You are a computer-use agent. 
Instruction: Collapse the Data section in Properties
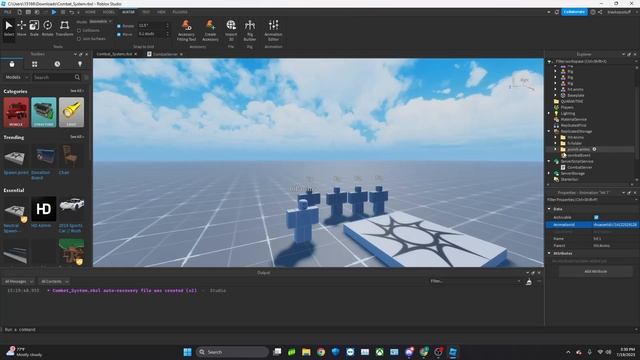point(549,209)
